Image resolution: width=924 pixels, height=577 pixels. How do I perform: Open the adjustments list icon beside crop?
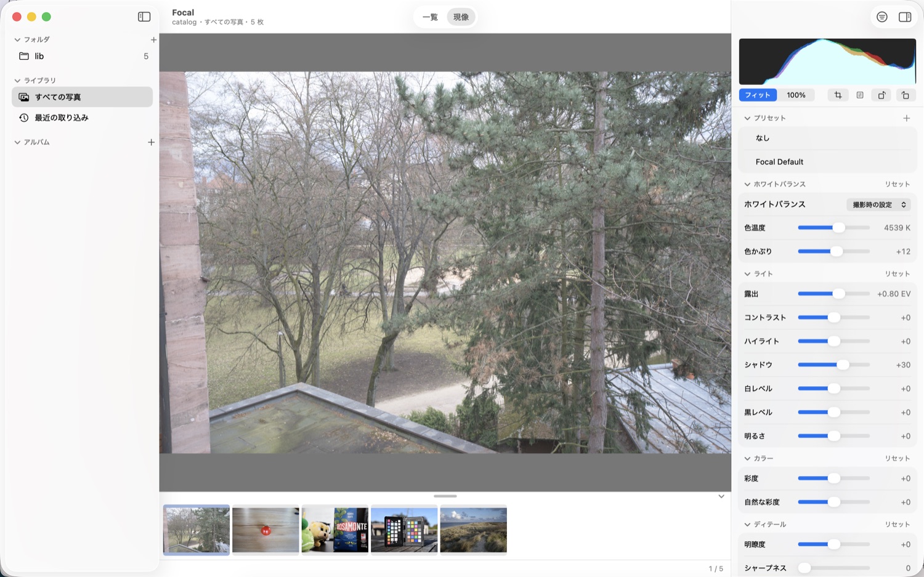(x=860, y=95)
